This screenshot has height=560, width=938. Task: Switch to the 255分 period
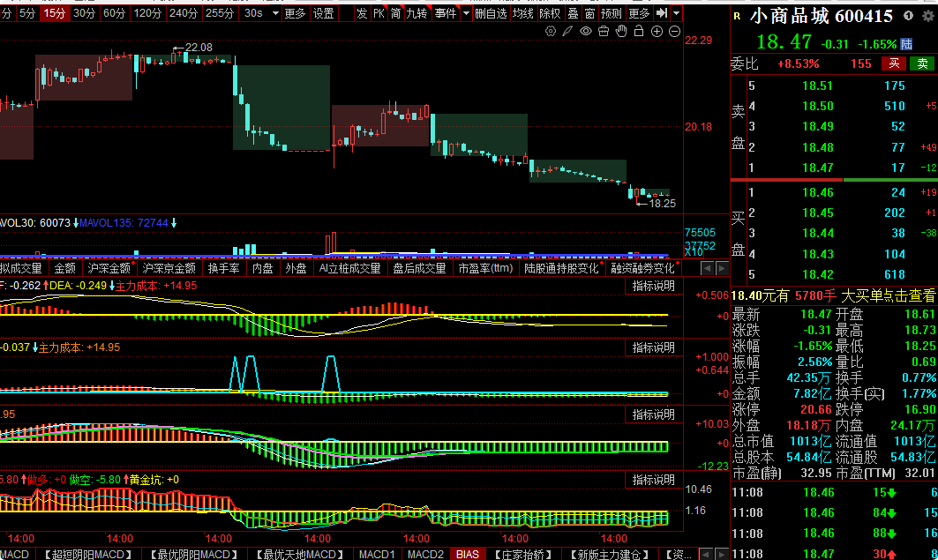(219, 12)
